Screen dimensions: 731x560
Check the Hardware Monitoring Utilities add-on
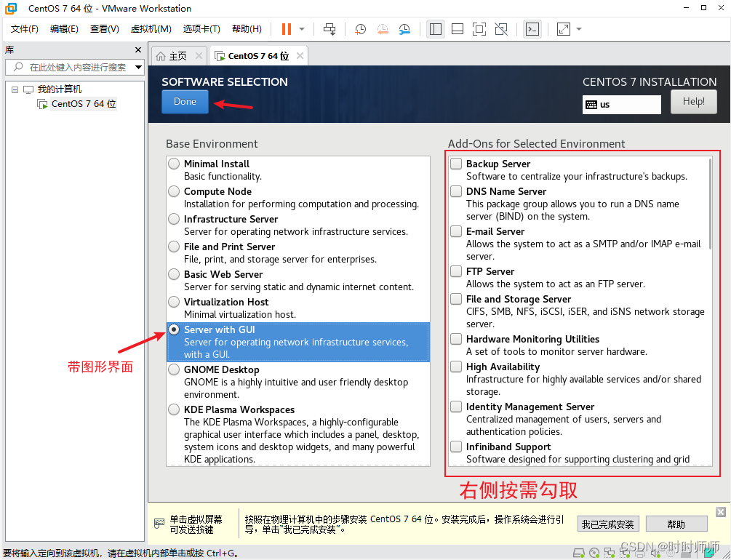click(456, 339)
